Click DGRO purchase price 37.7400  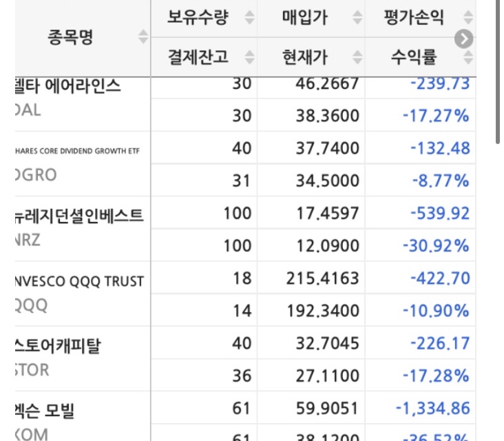(327, 148)
